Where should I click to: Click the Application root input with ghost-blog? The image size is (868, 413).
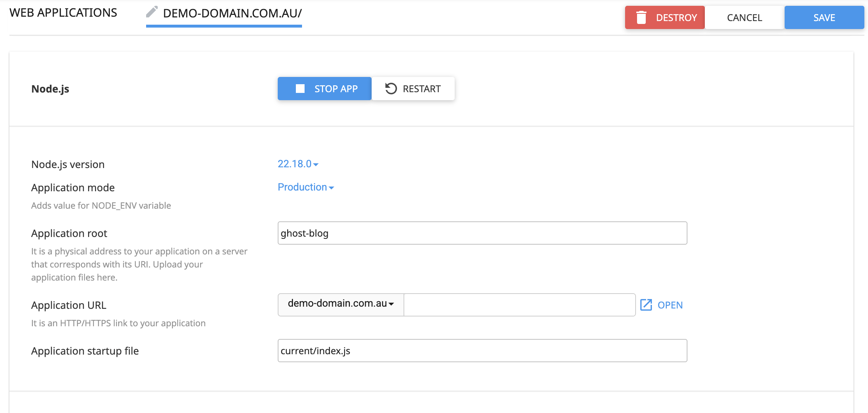(x=482, y=233)
